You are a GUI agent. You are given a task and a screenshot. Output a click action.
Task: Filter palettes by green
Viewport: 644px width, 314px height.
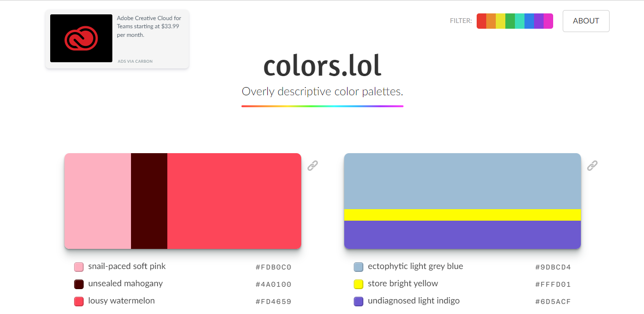coord(510,21)
